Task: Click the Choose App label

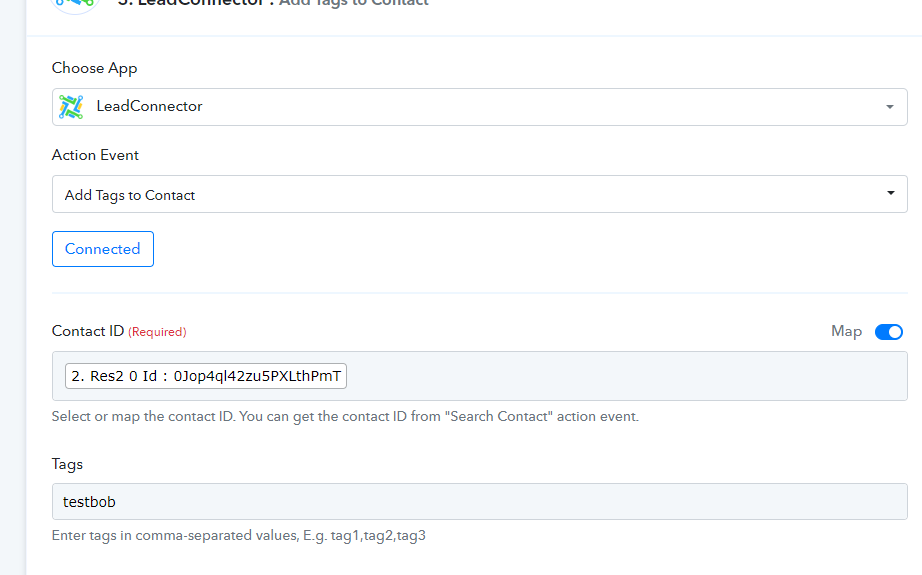Action: [95, 68]
